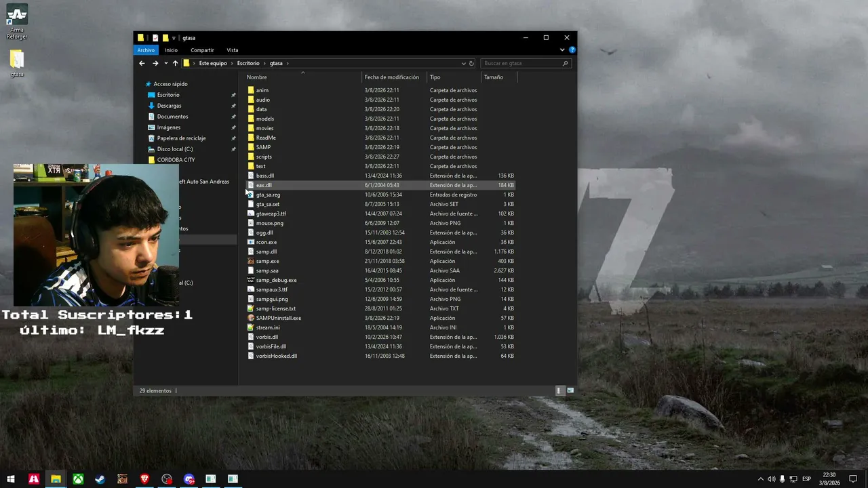Switch to the Vista ribbon tab
Screen dimensions: 868x488
(x=233, y=50)
